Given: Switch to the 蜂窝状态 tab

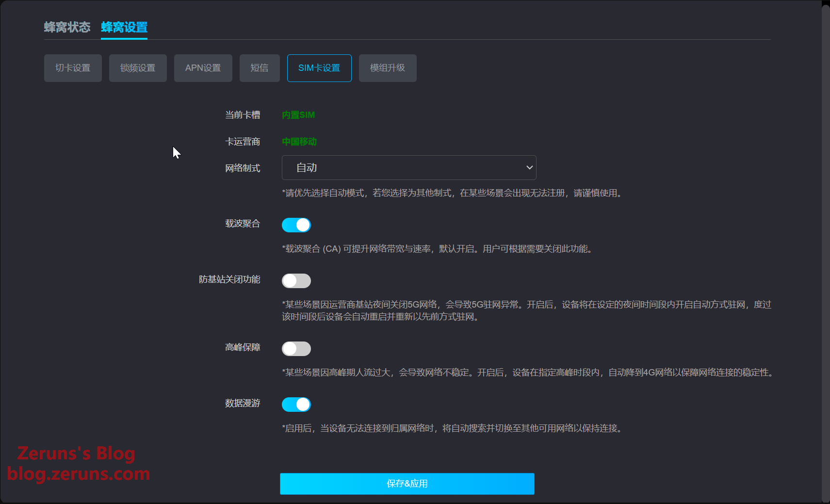Looking at the screenshot, I should (x=67, y=27).
